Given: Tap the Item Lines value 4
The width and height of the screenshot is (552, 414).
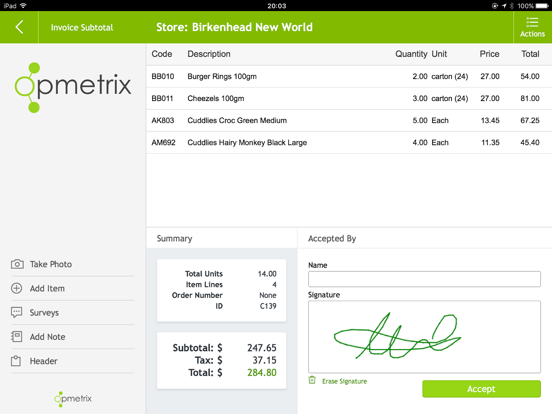Looking at the screenshot, I should (x=274, y=284).
